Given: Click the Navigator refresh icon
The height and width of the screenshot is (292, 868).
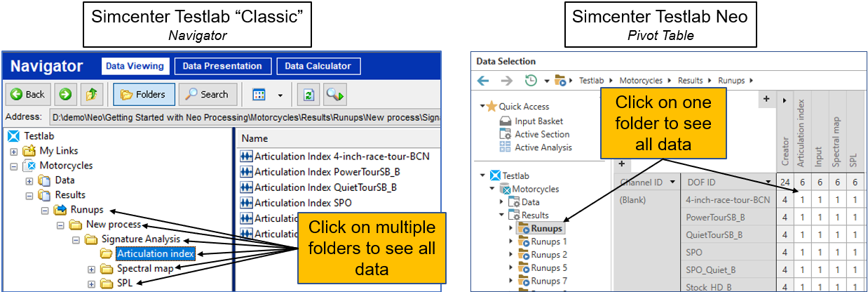Looking at the screenshot, I should pos(308,94).
